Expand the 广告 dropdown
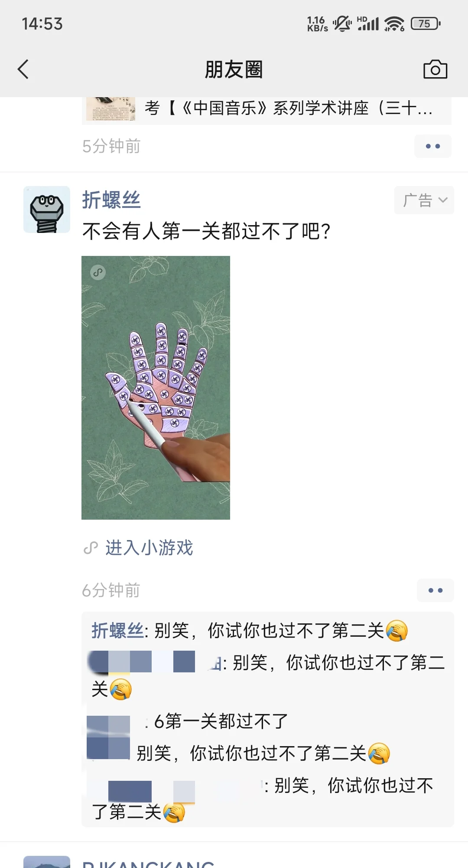 tap(424, 200)
